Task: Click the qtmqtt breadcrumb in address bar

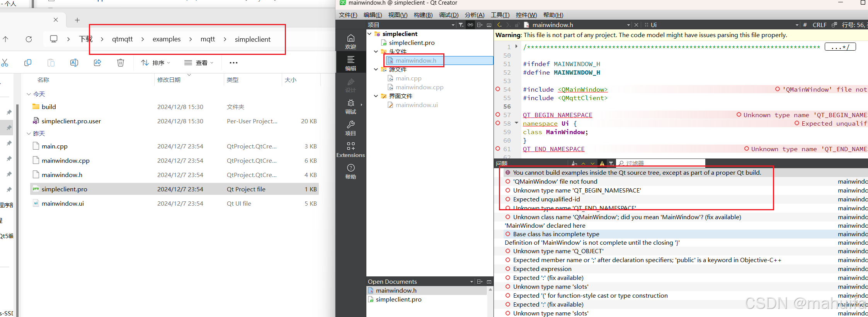Action: [x=122, y=39]
